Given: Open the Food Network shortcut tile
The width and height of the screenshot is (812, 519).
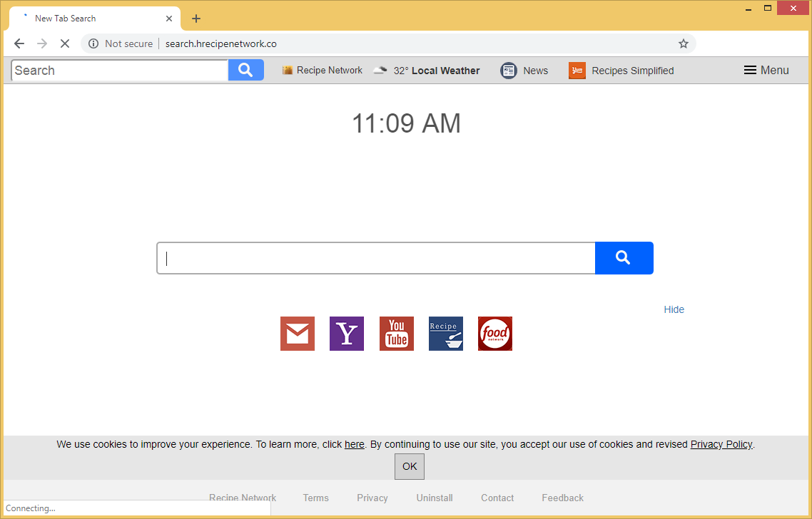Looking at the screenshot, I should 495,334.
